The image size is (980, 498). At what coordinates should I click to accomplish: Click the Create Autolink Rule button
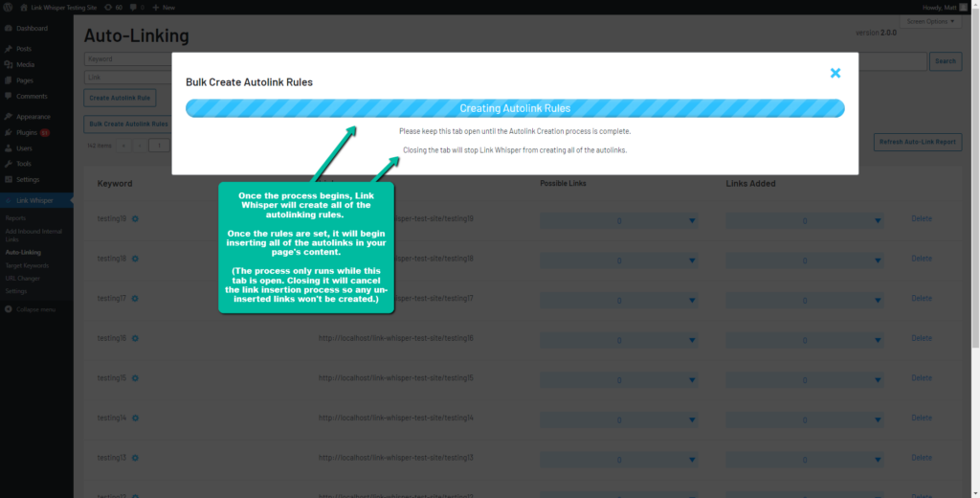point(120,99)
